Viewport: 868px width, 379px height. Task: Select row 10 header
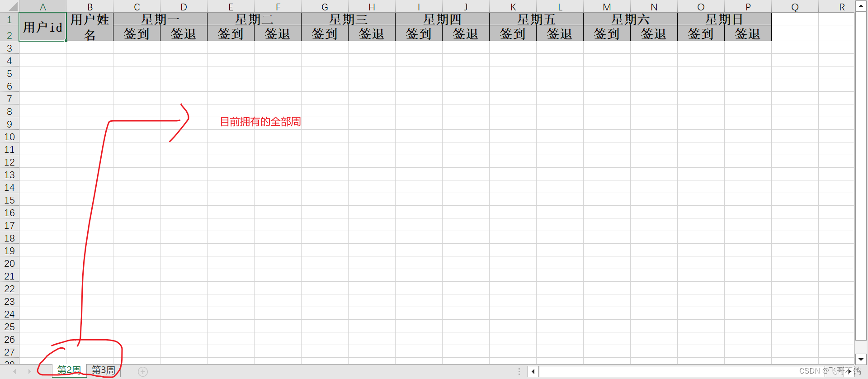pos(9,137)
